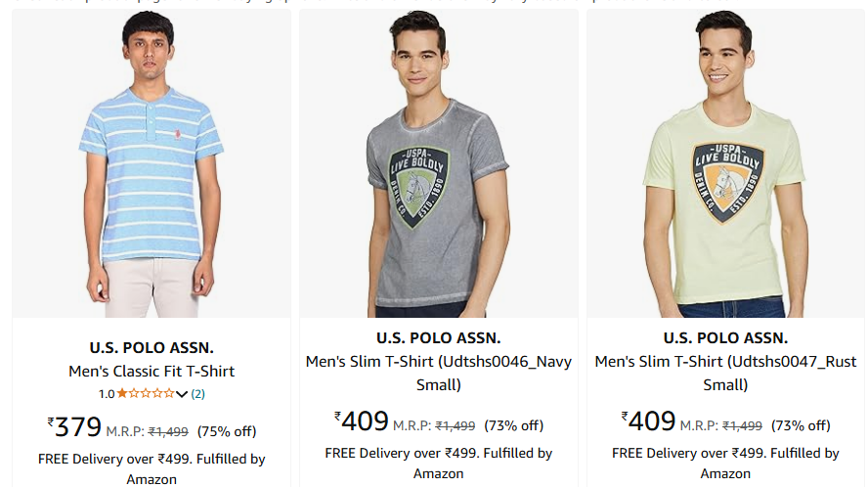Open the yellow Live Boldly t-shirt image
This screenshot has height=487, width=868.
click(x=725, y=163)
